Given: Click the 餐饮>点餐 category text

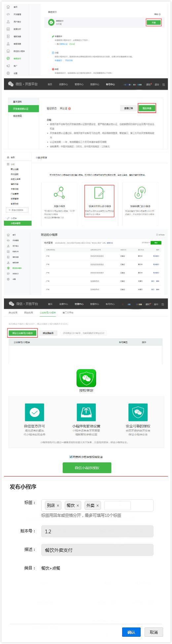Looking at the screenshot, I should pos(51,568).
